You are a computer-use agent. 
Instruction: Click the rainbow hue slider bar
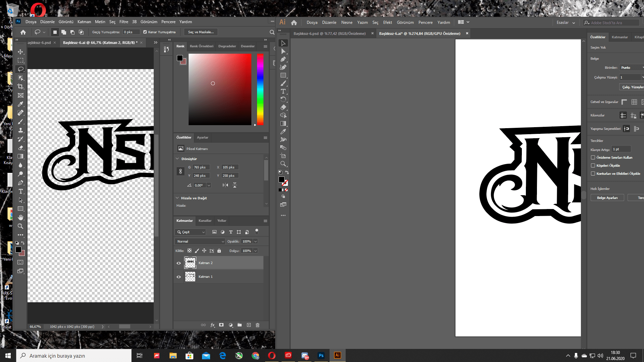[260, 89]
